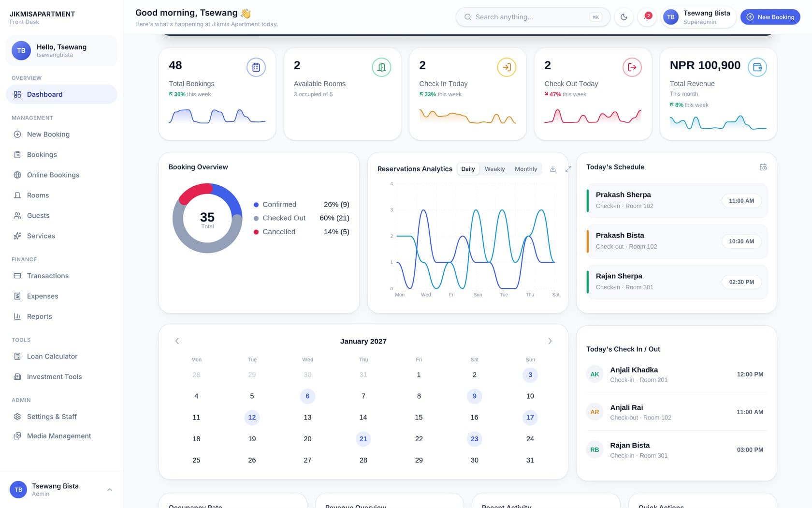
Task: Click the 11:00 AM time badge in Today's Schedule
Action: pos(741,201)
